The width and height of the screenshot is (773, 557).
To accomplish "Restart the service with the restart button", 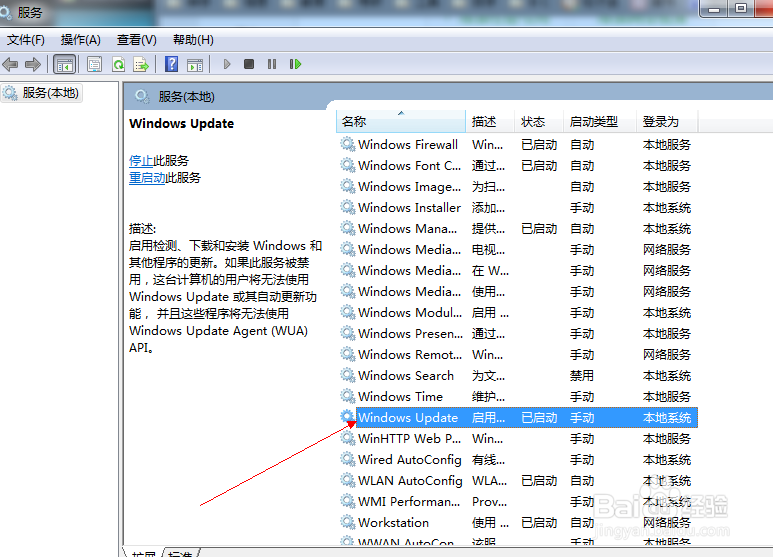I will tap(295, 64).
